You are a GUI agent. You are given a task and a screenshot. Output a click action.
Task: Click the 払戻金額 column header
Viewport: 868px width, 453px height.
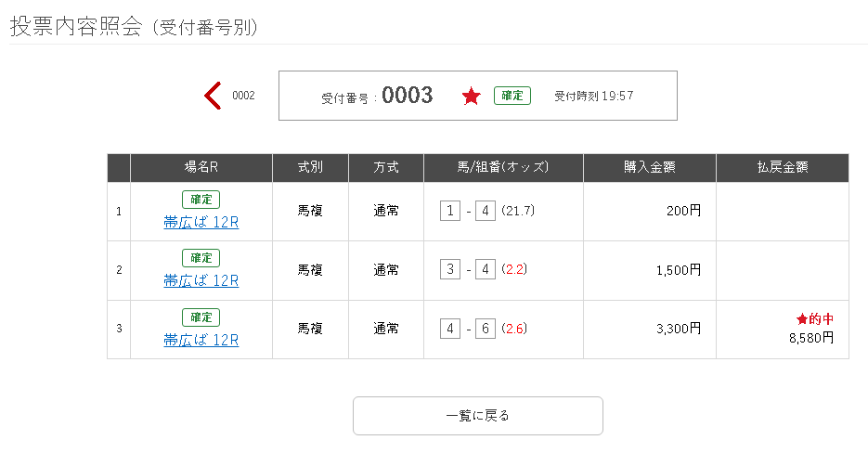(x=783, y=167)
